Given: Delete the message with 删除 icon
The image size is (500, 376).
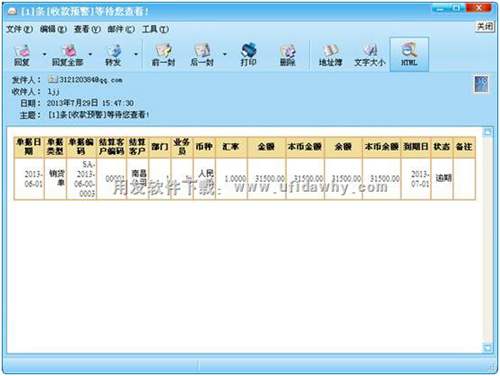Looking at the screenshot, I should click(x=287, y=55).
